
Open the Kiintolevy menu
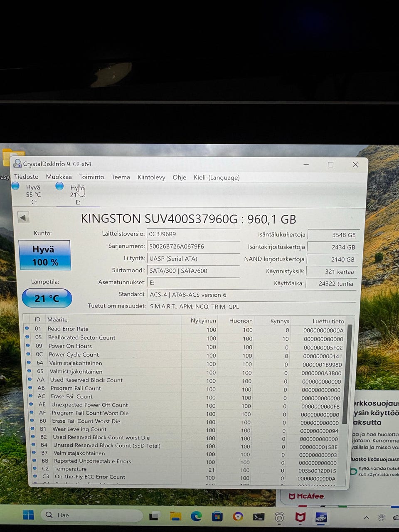click(151, 177)
